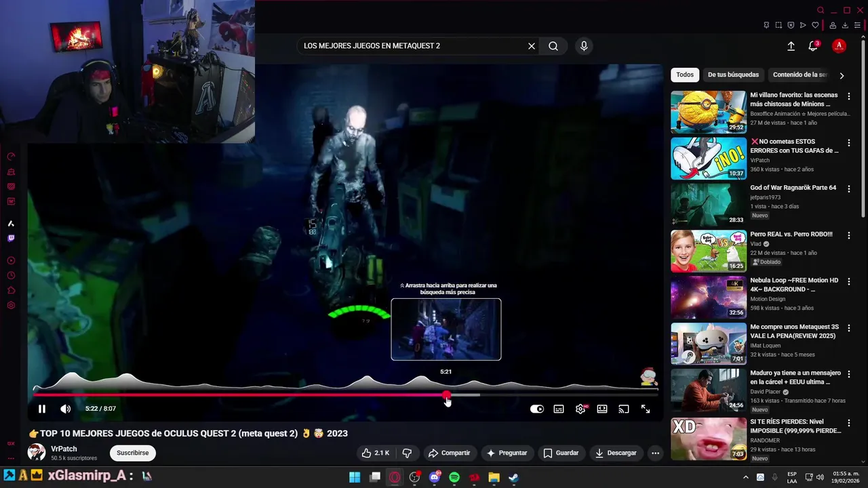Open Opera My Flow send icon

pyautogui.click(x=803, y=25)
